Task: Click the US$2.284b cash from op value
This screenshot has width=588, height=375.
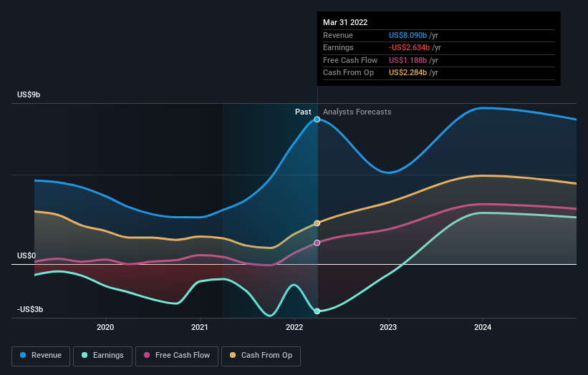Action: click(408, 73)
